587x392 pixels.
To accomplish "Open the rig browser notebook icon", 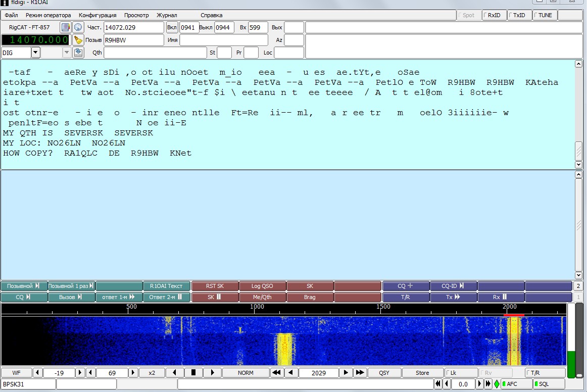I will tap(65, 27).
